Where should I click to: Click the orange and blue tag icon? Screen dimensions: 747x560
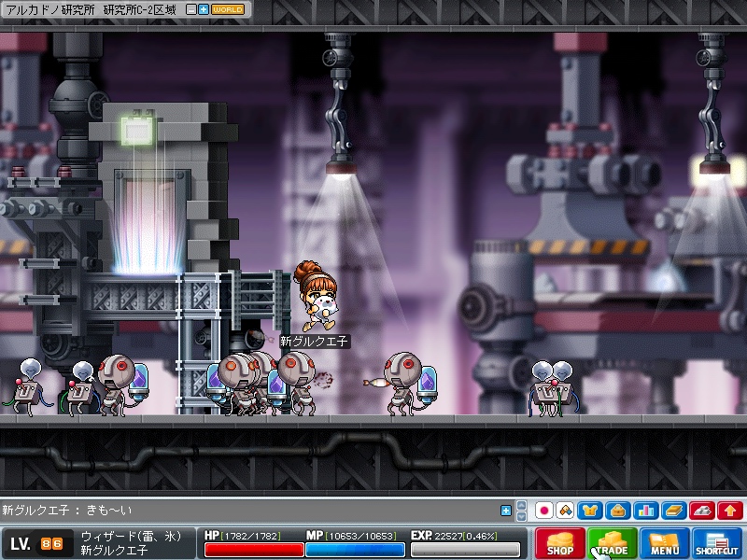point(565,511)
